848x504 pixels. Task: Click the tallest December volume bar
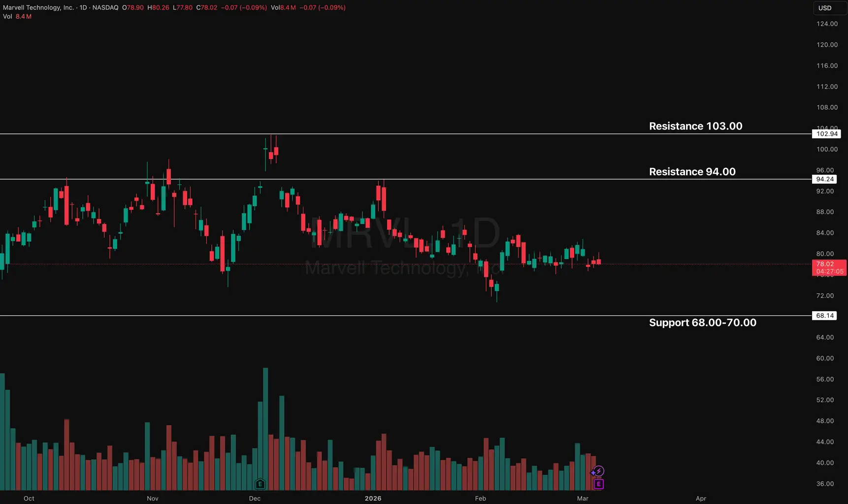pos(265,428)
